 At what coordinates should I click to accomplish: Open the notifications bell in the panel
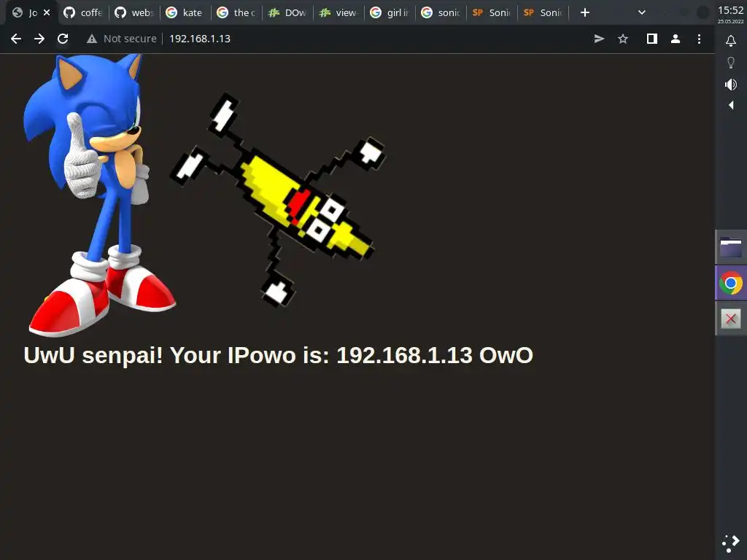pyautogui.click(x=731, y=41)
